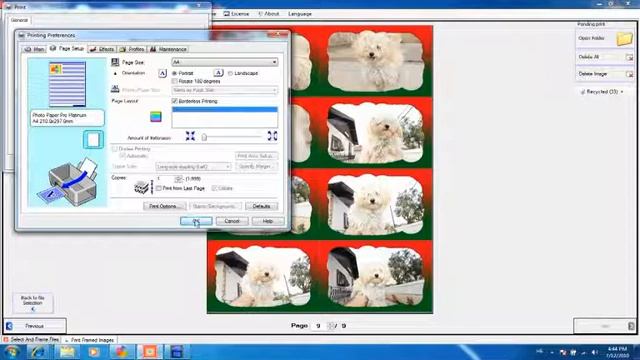Open the Profiles tab
This screenshot has width=640, height=360.
pos(132,49)
